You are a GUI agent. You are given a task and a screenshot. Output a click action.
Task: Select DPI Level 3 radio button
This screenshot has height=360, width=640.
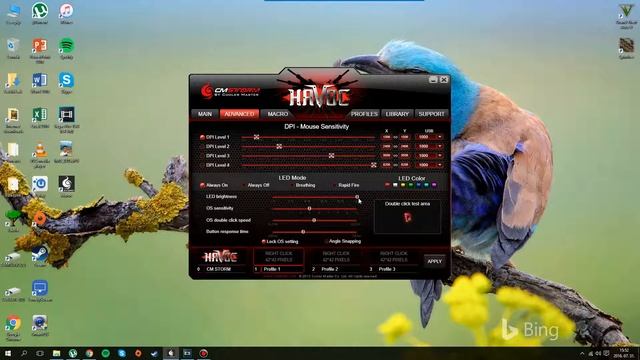click(x=202, y=156)
